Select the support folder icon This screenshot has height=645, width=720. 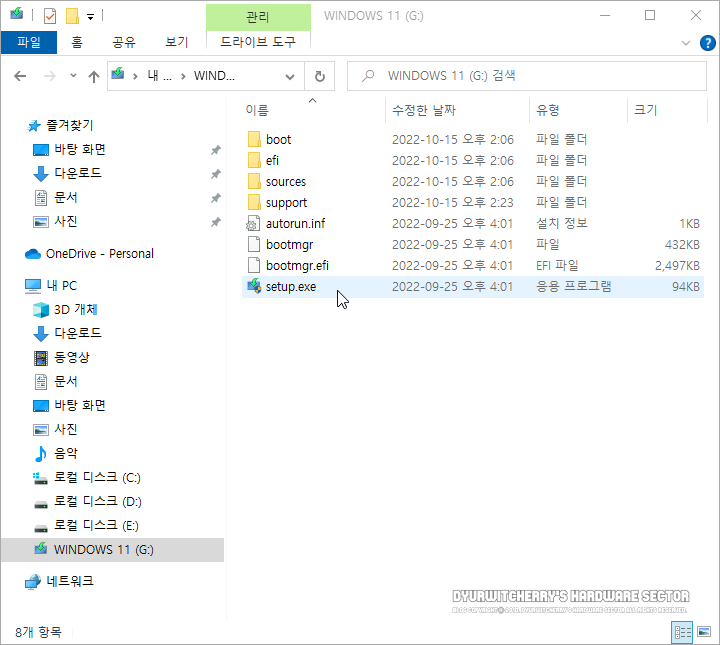254,202
